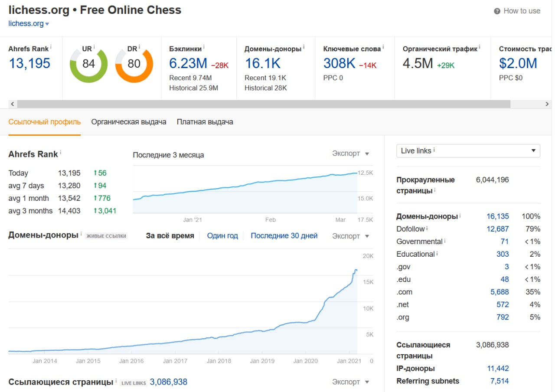Click the DR 80 donut gauge
Image resolution: width=555 pixels, height=392 pixels.
(134, 64)
